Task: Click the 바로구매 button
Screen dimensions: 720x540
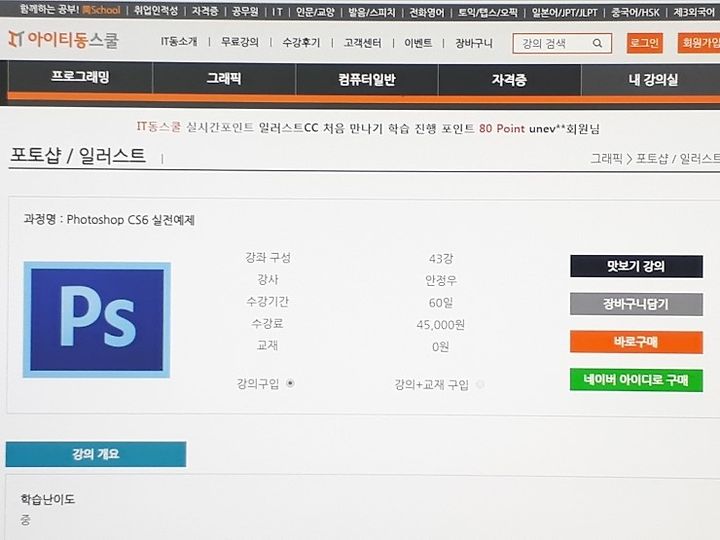Action: click(x=636, y=342)
